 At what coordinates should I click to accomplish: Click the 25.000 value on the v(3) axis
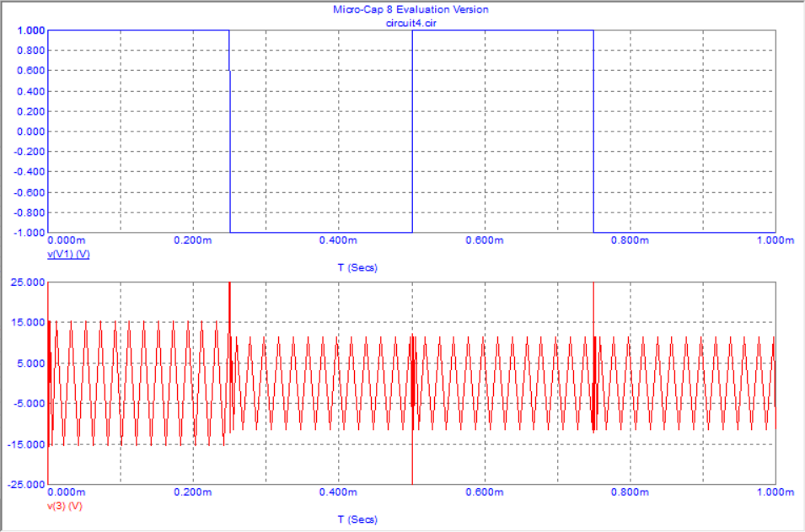click(29, 282)
